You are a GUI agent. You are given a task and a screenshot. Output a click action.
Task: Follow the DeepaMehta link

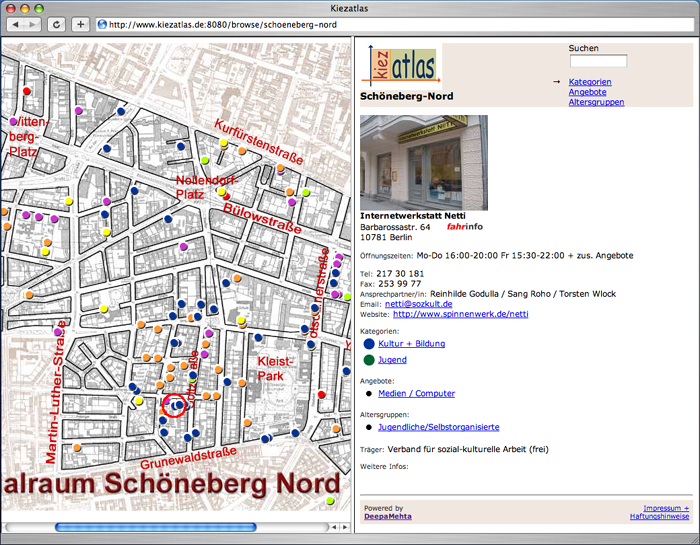388,516
